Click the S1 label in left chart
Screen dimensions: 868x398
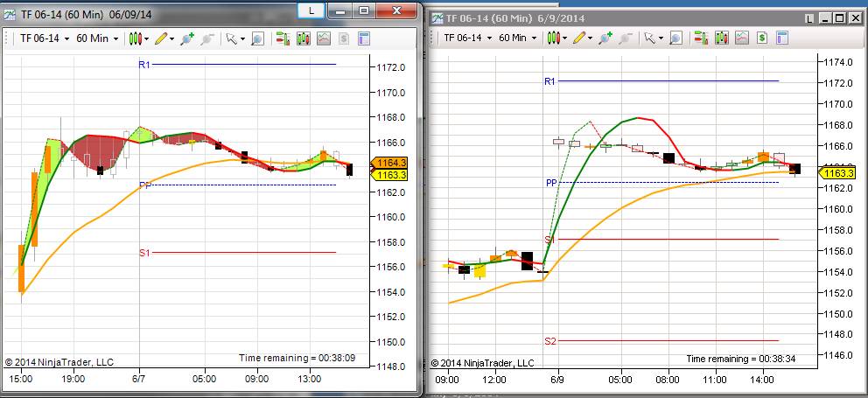(144, 253)
